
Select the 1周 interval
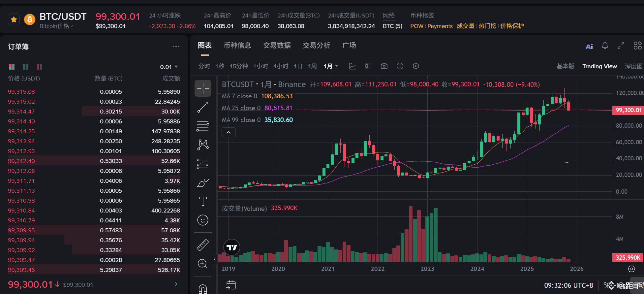click(312, 66)
